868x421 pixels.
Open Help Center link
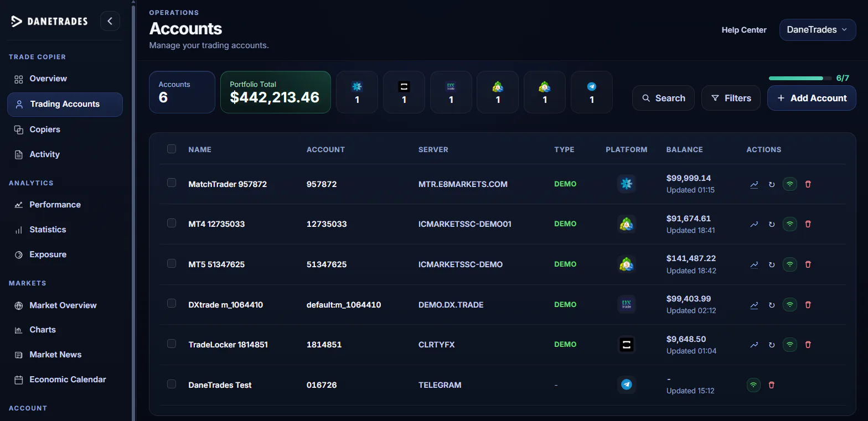click(744, 30)
